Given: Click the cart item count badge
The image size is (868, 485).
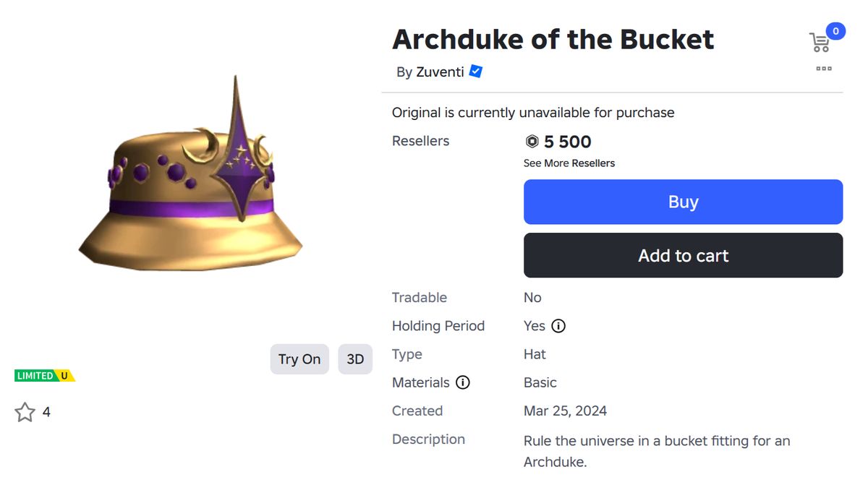Looking at the screenshot, I should point(835,31).
